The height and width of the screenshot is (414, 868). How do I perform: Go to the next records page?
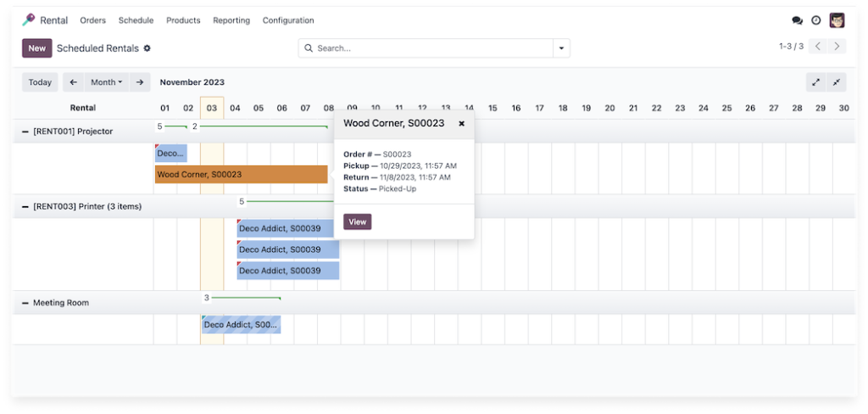coord(837,46)
